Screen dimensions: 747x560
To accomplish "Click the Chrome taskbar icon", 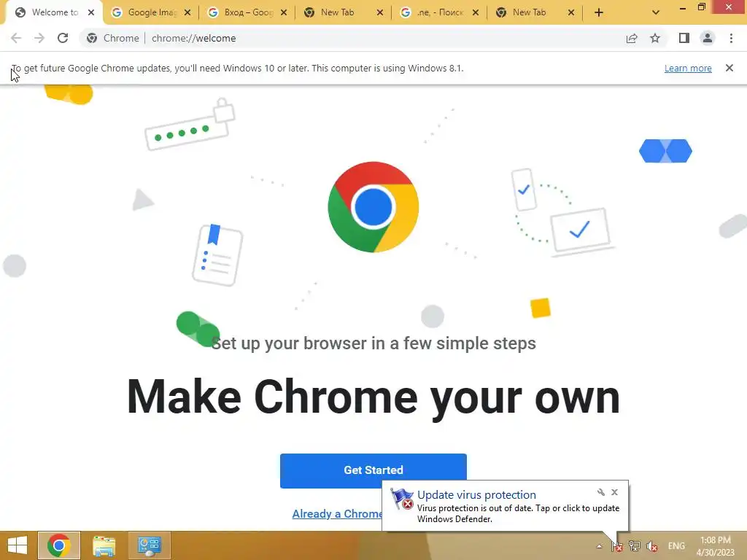I will pos(58,545).
